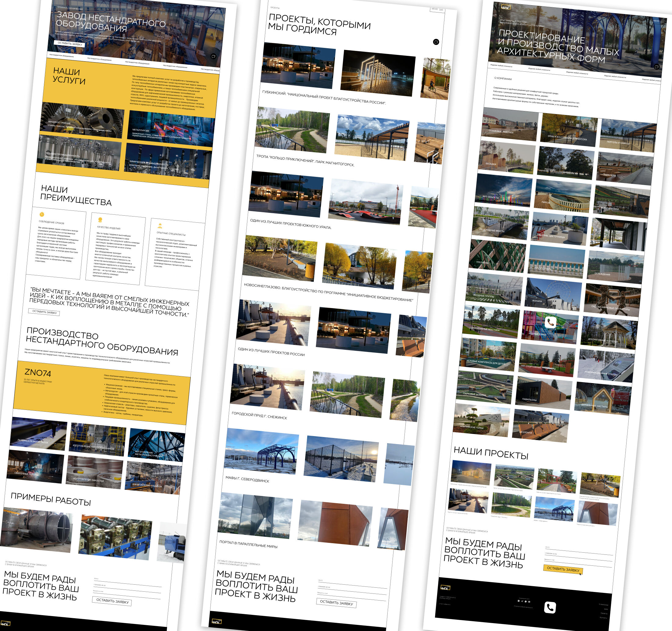The height and width of the screenshot is (631, 672).
Task: Open the МЕНЮ on the architectural forms page
Action: point(659,21)
